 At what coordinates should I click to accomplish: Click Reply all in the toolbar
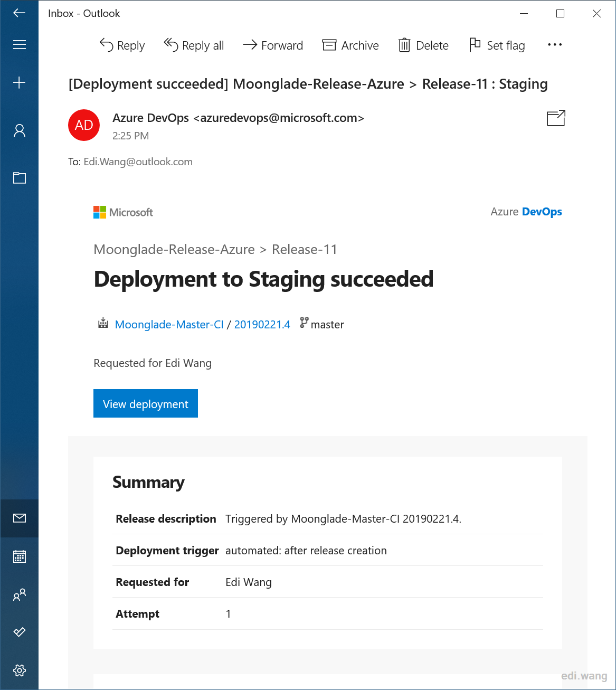tap(194, 45)
